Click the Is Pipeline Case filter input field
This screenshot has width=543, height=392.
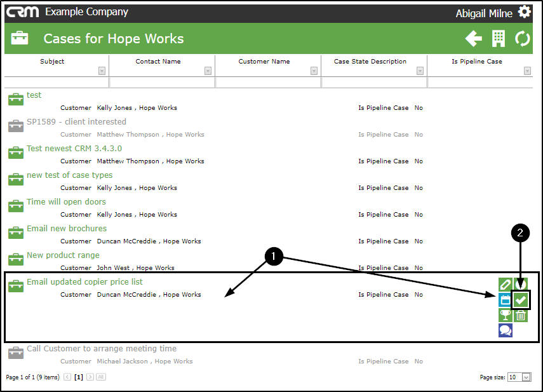pyautogui.click(x=480, y=83)
